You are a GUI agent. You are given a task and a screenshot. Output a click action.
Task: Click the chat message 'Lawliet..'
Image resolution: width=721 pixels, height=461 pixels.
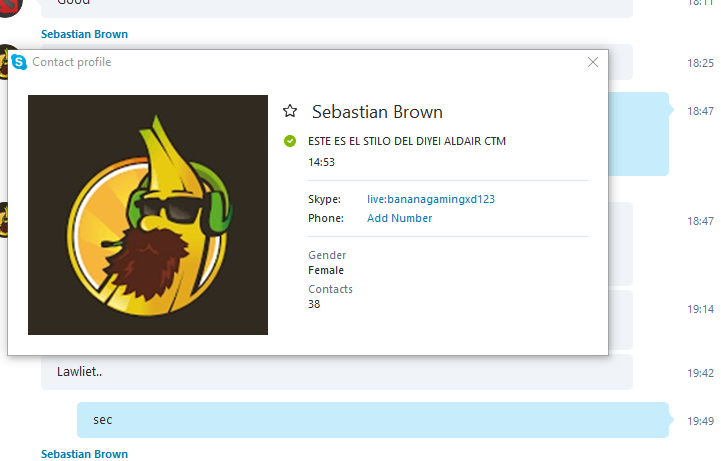(337, 372)
